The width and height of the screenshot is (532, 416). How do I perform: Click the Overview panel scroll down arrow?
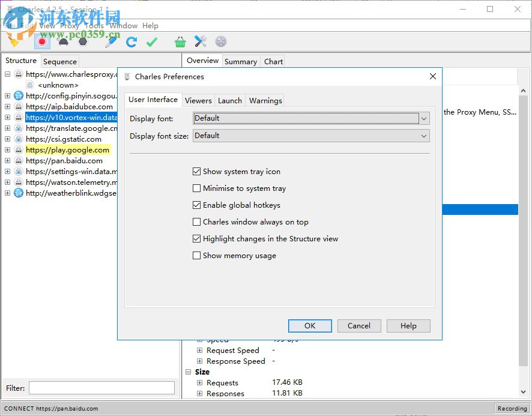pos(523,392)
